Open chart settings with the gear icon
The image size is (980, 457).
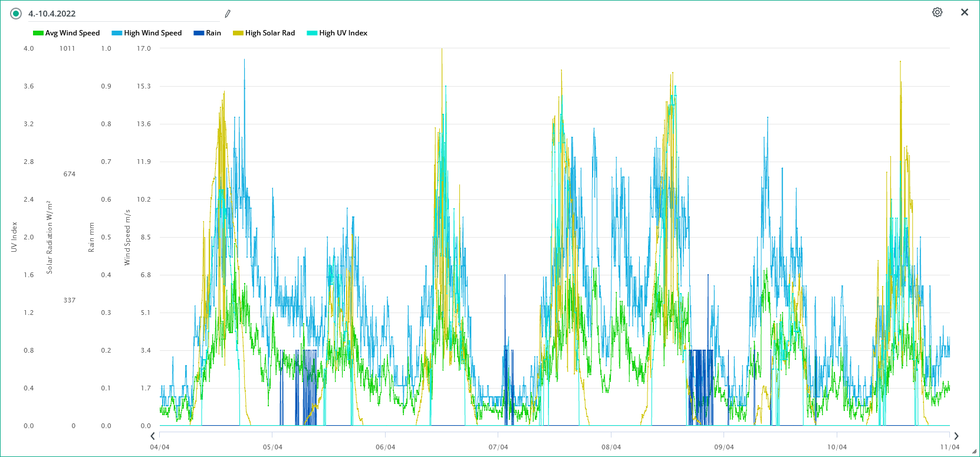click(937, 12)
